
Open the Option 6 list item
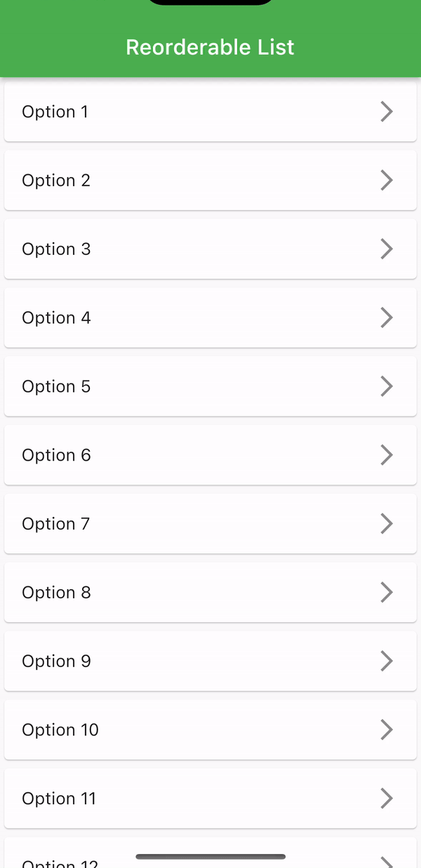tap(210, 454)
